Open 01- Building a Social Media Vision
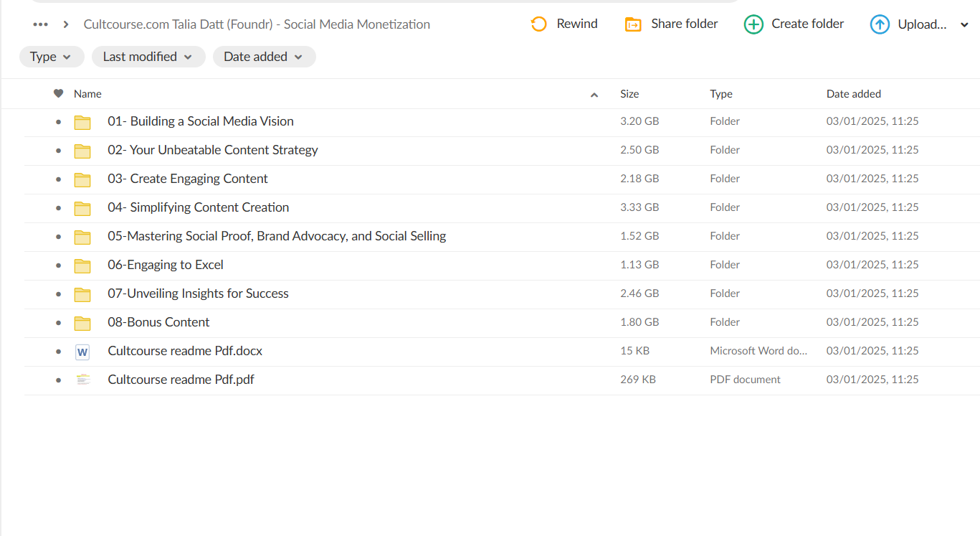The image size is (980, 536). click(x=201, y=121)
